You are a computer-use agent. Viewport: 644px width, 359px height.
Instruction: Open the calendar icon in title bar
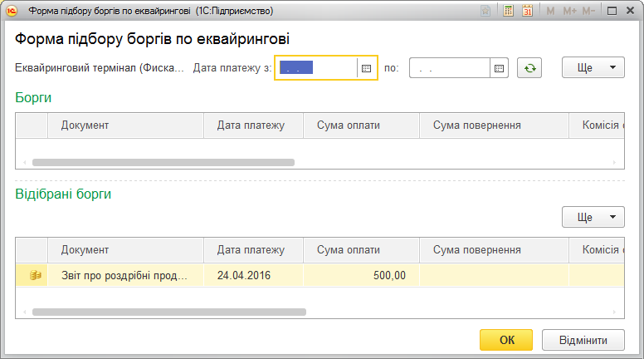pos(527,11)
